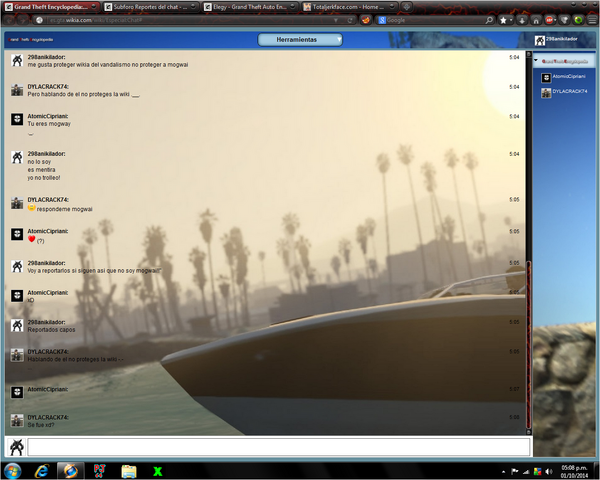Go to the browser home page
The height and width of the screenshot is (480, 600).
click(x=536, y=20)
